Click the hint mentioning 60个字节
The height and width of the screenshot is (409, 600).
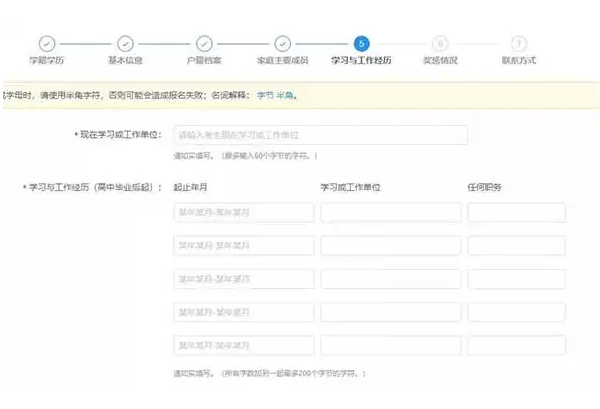tap(245, 156)
